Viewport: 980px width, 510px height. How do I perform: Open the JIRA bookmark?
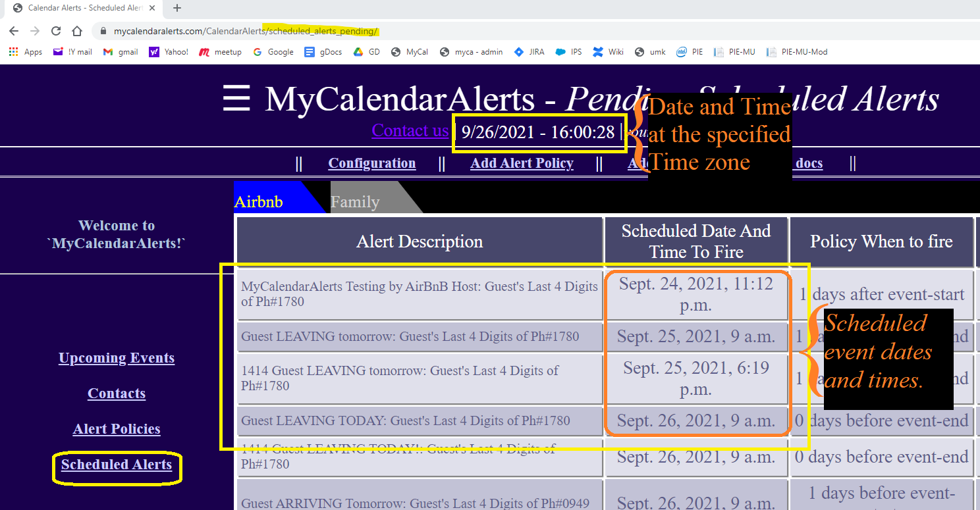click(530, 52)
